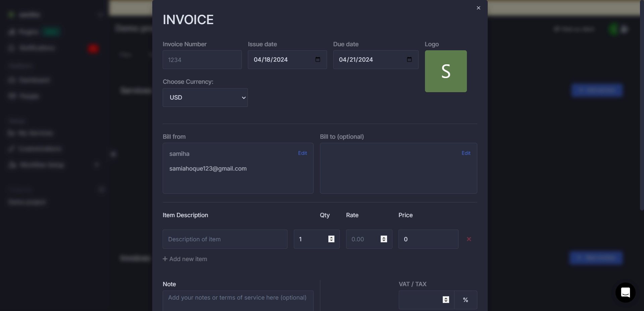
Task: Adjust the VAT/TAX value with the stepper
Action: coord(446,300)
